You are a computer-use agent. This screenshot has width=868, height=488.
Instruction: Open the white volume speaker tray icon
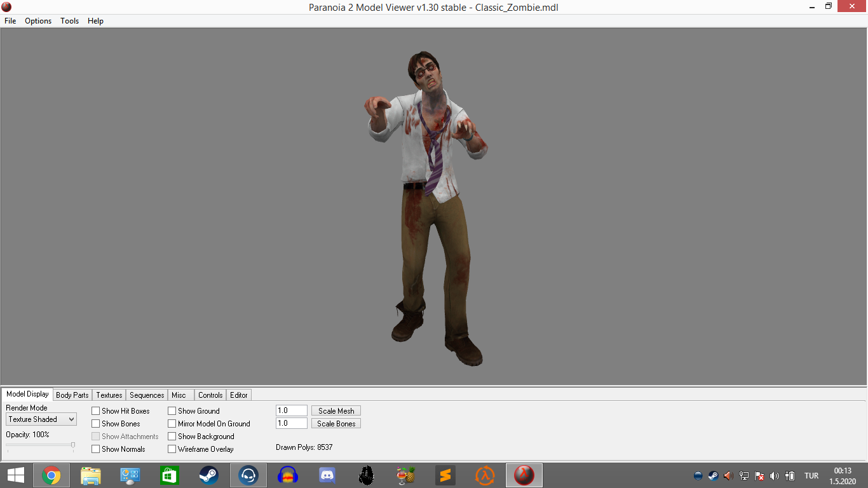(x=774, y=475)
